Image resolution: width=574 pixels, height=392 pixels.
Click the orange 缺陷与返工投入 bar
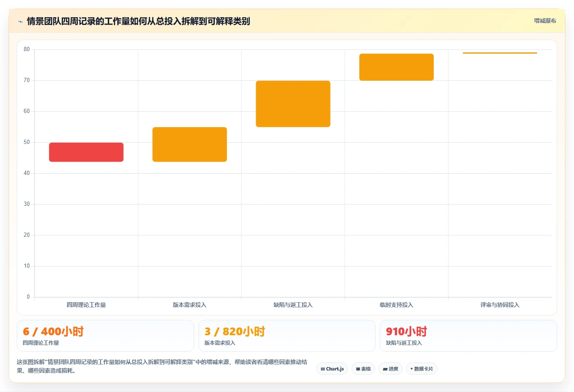click(293, 104)
